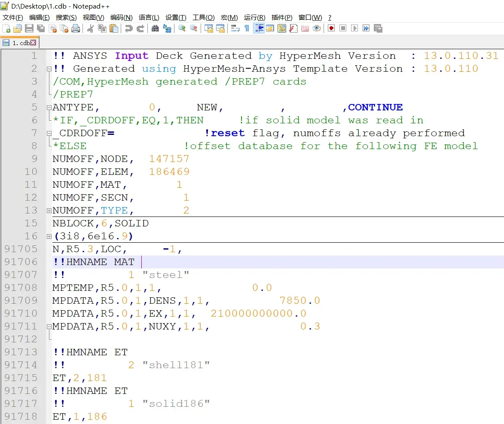Start macro recording with red dot icon

[331, 28]
